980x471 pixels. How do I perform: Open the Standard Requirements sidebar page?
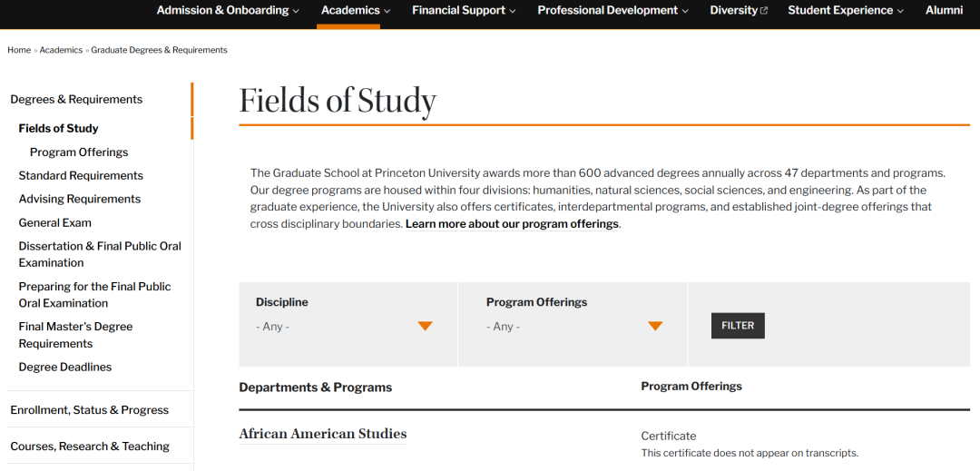click(x=81, y=175)
